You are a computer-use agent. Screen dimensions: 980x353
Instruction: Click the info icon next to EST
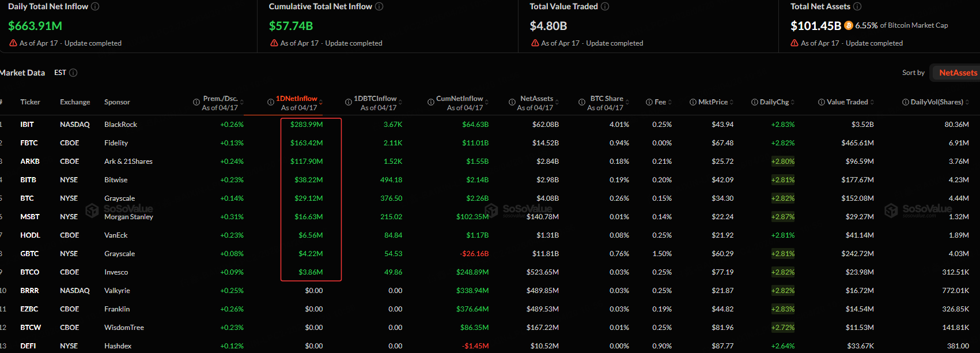pyautogui.click(x=73, y=73)
